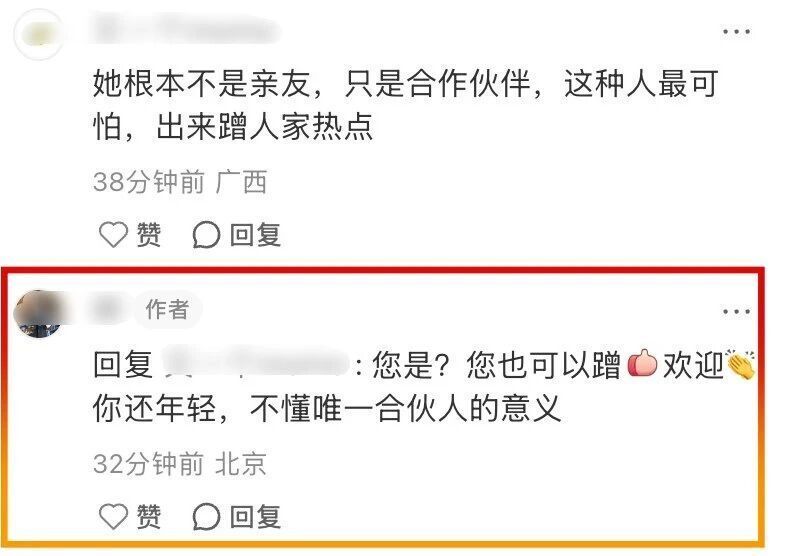Screen dimensions: 785x556
Task: Click the 回复 text under the 广西 comment
Action: pyautogui.click(x=255, y=234)
